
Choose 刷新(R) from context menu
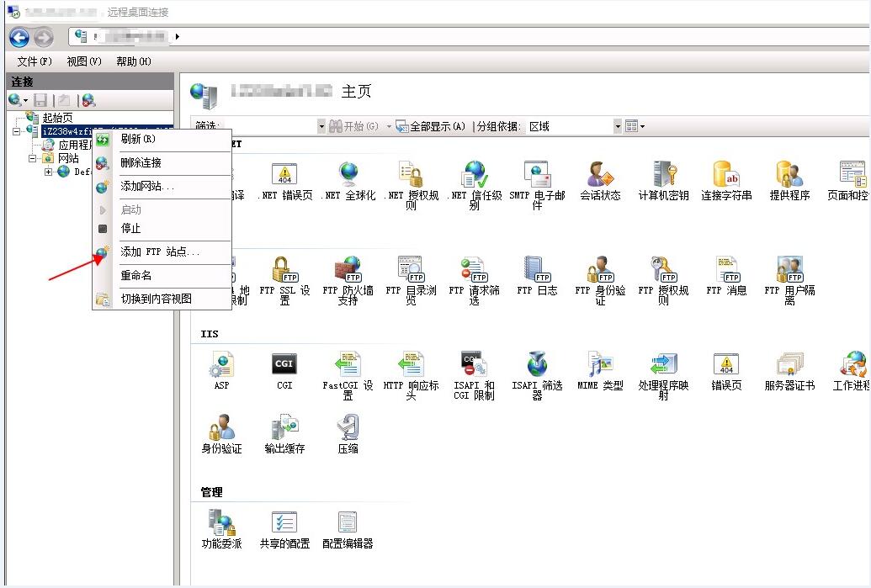pyautogui.click(x=162, y=139)
